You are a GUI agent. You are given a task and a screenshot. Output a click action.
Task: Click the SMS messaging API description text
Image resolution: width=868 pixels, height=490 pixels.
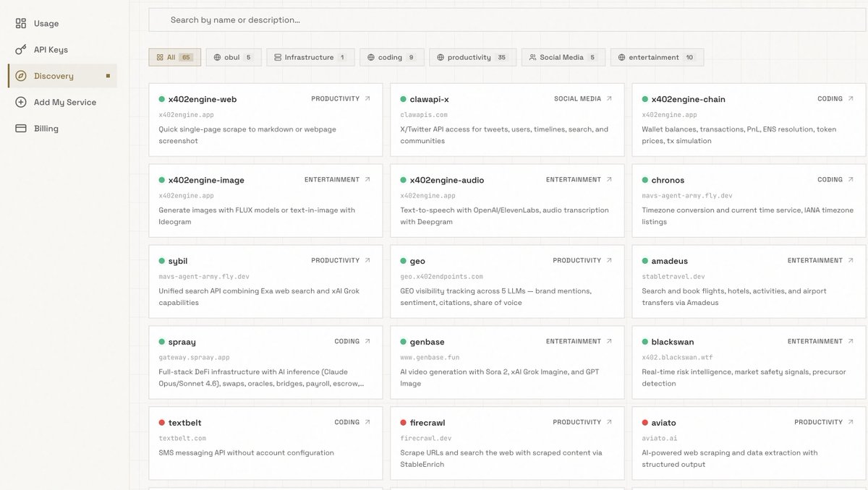[x=247, y=453]
